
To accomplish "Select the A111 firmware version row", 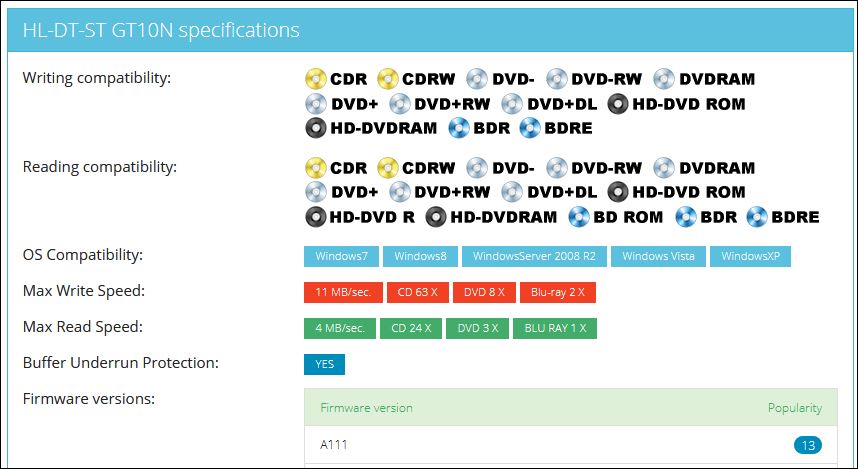I will point(571,445).
